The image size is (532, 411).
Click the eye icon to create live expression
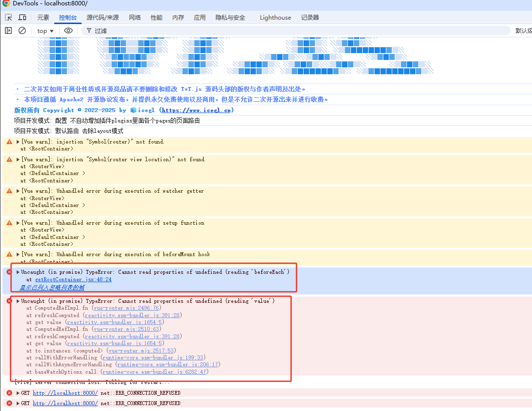tap(68, 30)
